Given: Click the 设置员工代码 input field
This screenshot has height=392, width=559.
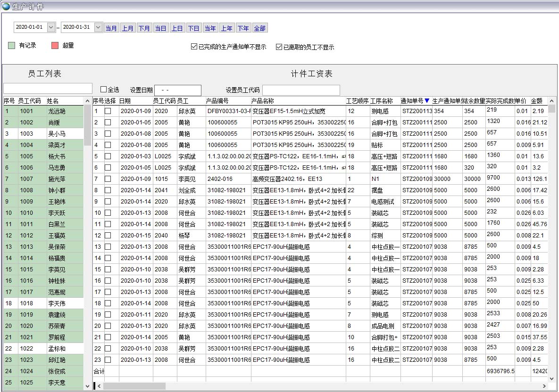Looking at the screenshot, I should coord(301,90).
